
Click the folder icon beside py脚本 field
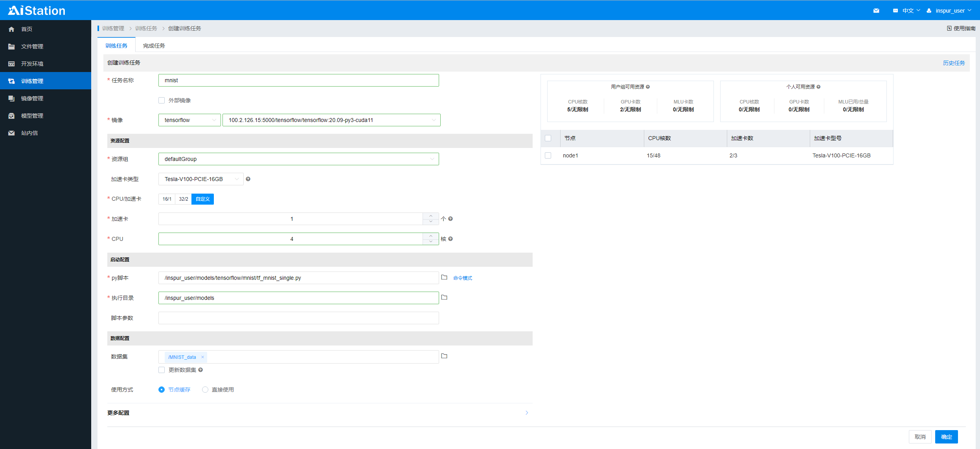(444, 277)
